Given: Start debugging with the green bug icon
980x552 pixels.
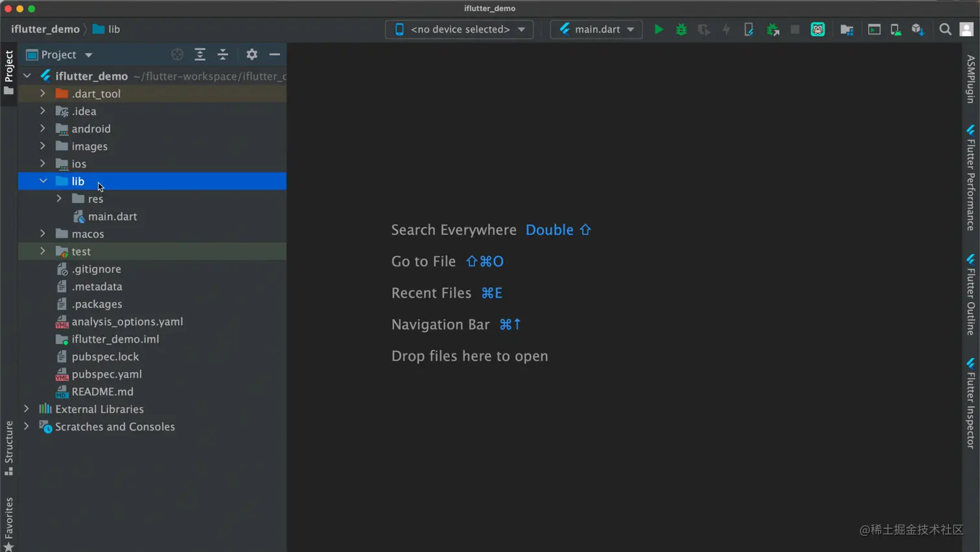Looking at the screenshot, I should point(681,29).
